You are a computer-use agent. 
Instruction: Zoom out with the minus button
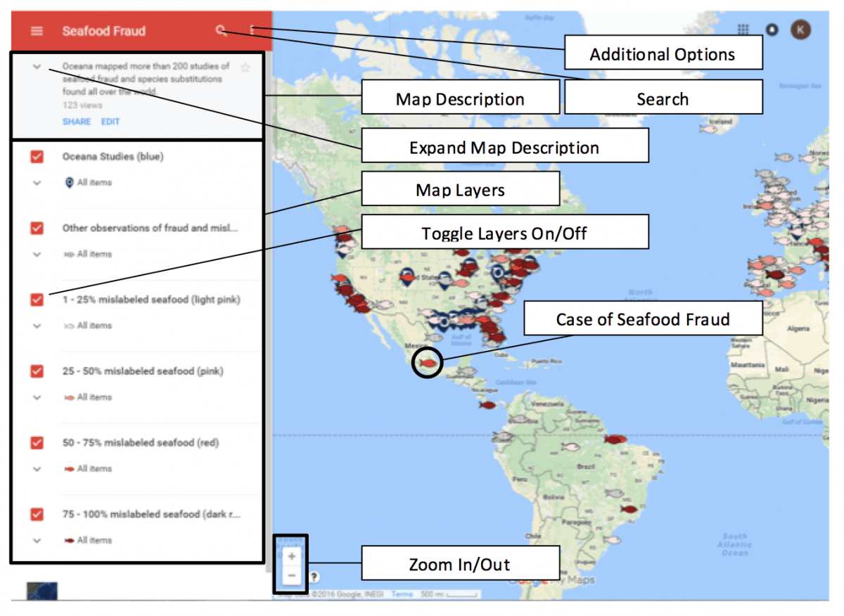[x=292, y=577]
